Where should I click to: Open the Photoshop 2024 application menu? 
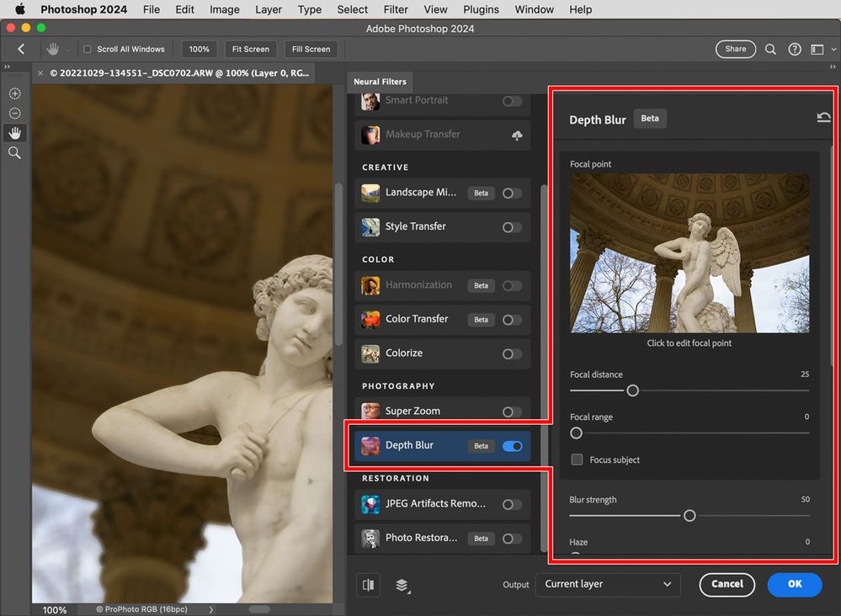coord(83,9)
